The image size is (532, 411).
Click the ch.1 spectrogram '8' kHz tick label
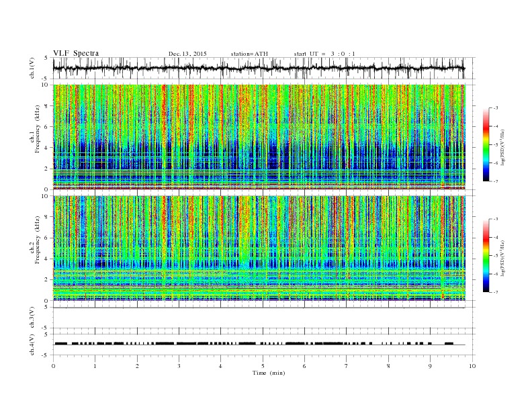(47, 106)
